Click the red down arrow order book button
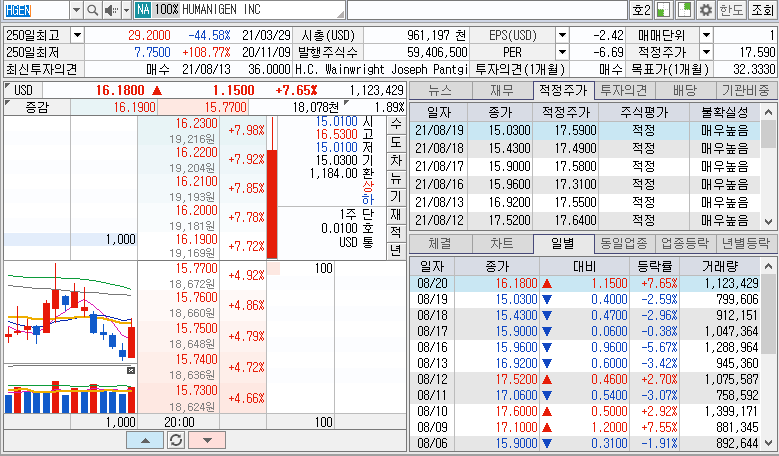Image resolution: width=779 pixels, height=456 pixels. (207, 440)
